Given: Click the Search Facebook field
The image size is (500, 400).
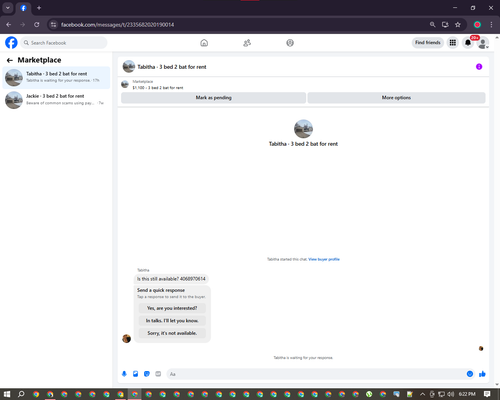Looking at the screenshot, I should tap(64, 43).
